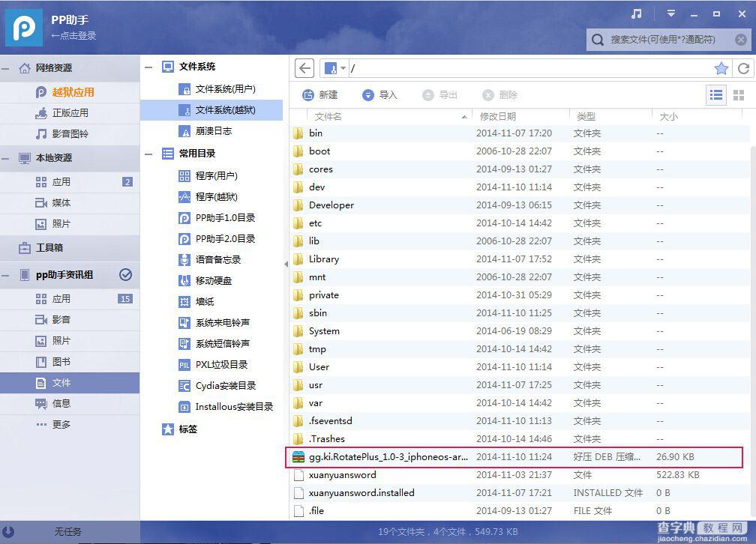Screen dimensions: 756x544
Task: Open the 工具箱 toolbox
Action: 70,248
